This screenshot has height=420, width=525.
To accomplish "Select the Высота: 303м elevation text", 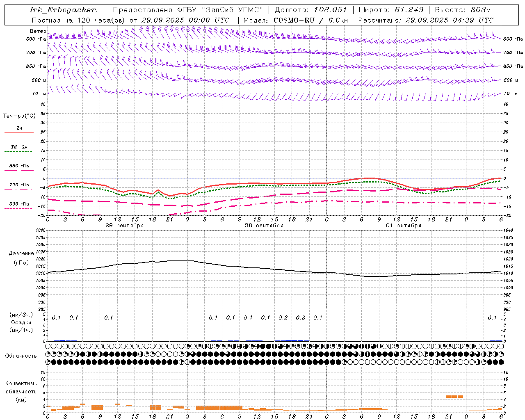I will (x=463, y=10).
